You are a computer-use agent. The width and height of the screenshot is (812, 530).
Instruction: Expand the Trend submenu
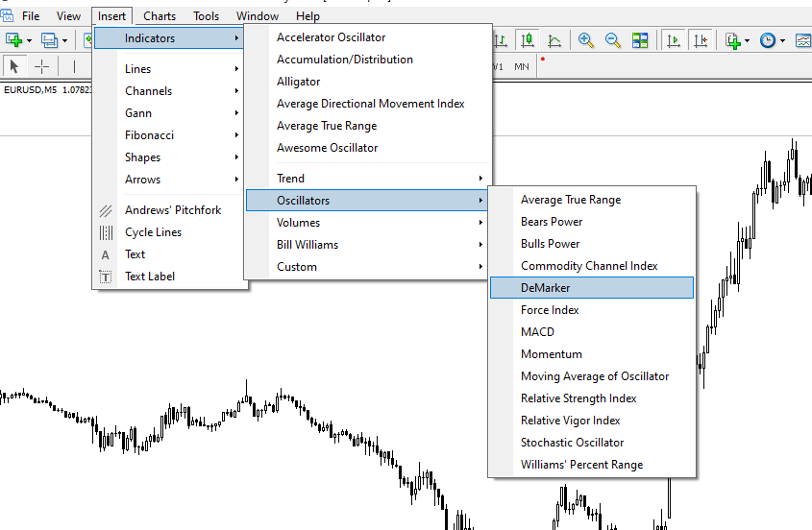pos(367,179)
